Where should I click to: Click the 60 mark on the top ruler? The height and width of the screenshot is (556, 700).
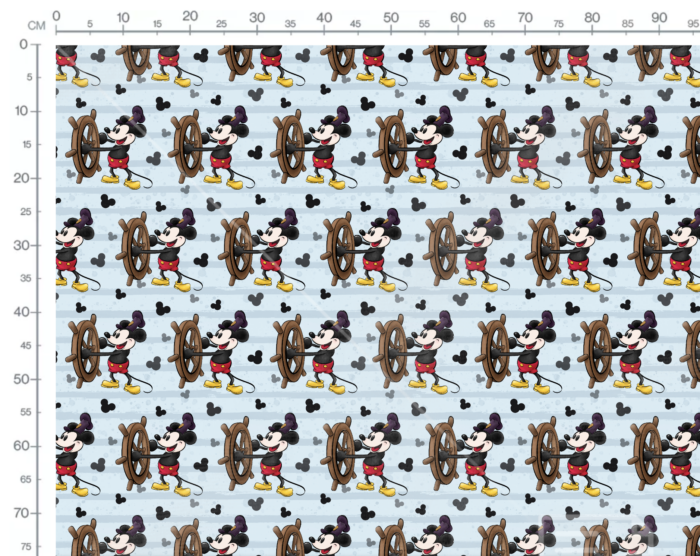458,17
